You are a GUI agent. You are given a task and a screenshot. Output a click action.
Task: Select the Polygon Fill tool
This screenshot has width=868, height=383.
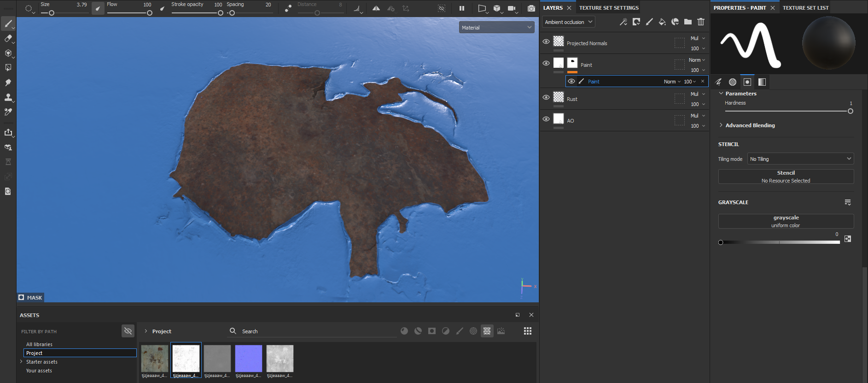8,68
